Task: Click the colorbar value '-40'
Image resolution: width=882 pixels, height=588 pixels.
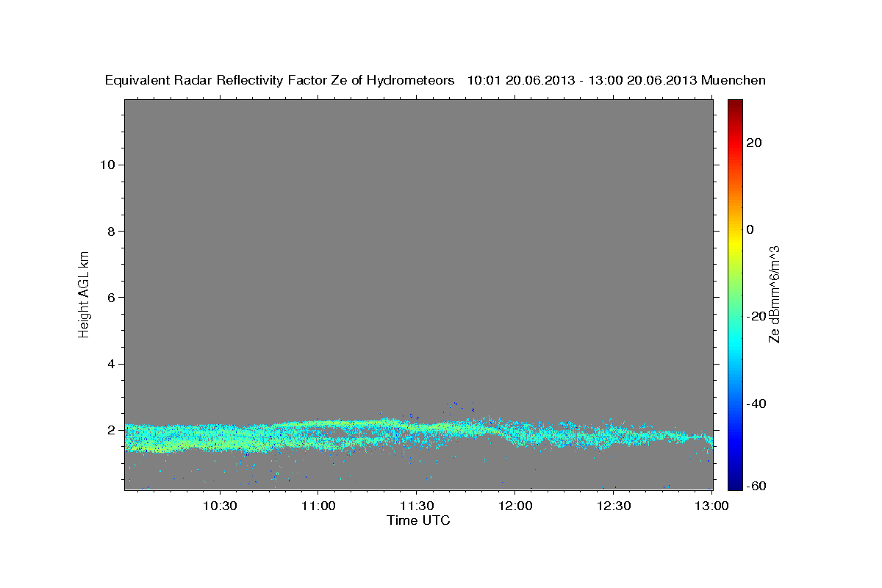Action: (x=756, y=404)
